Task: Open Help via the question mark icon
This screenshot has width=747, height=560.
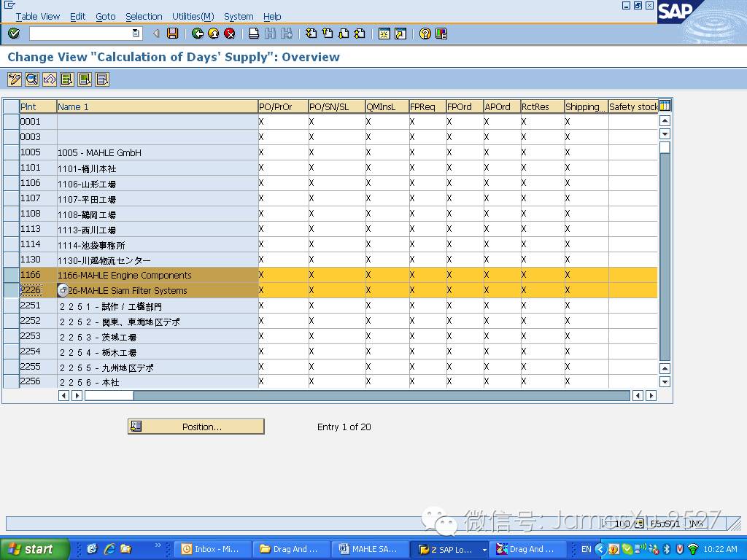Action: point(425,34)
